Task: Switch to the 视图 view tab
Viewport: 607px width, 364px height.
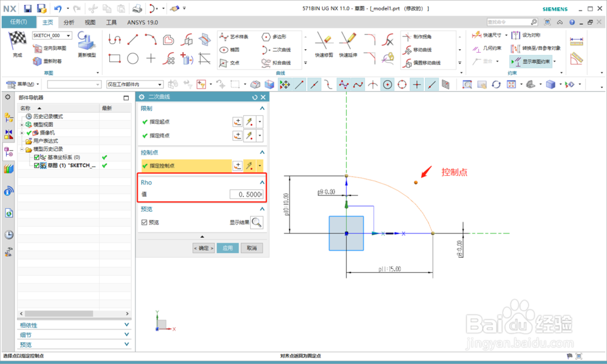Action: point(90,22)
